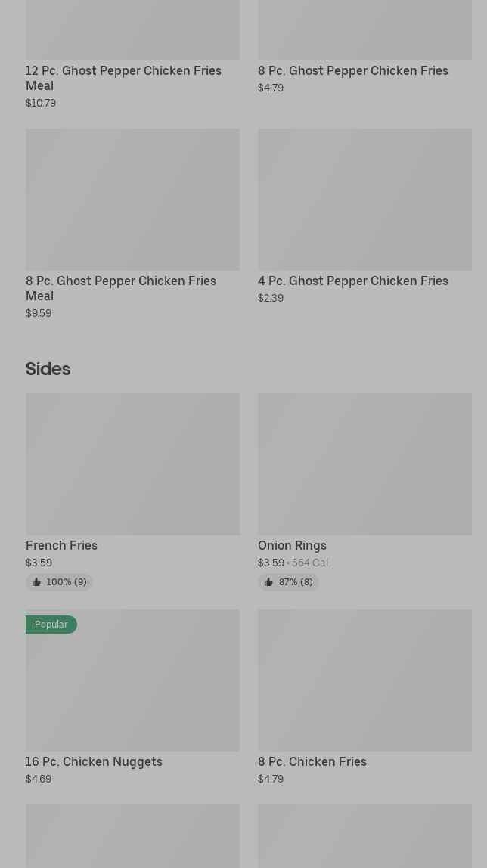Click the Onion Rings item name
The image size is (487, 868).
[x=292, y=545]
